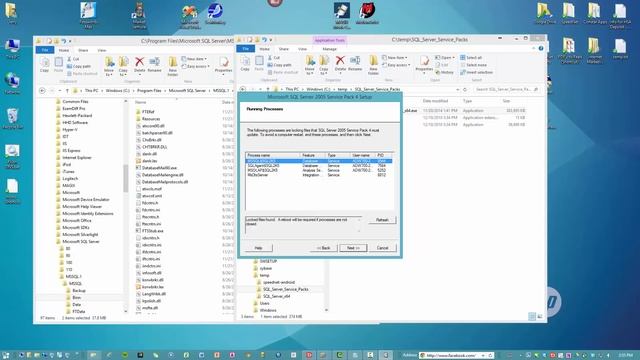640x360 pixels.
Task: Click Rename icon in SQL_Server_Service_Packs window
Action: 355,61
